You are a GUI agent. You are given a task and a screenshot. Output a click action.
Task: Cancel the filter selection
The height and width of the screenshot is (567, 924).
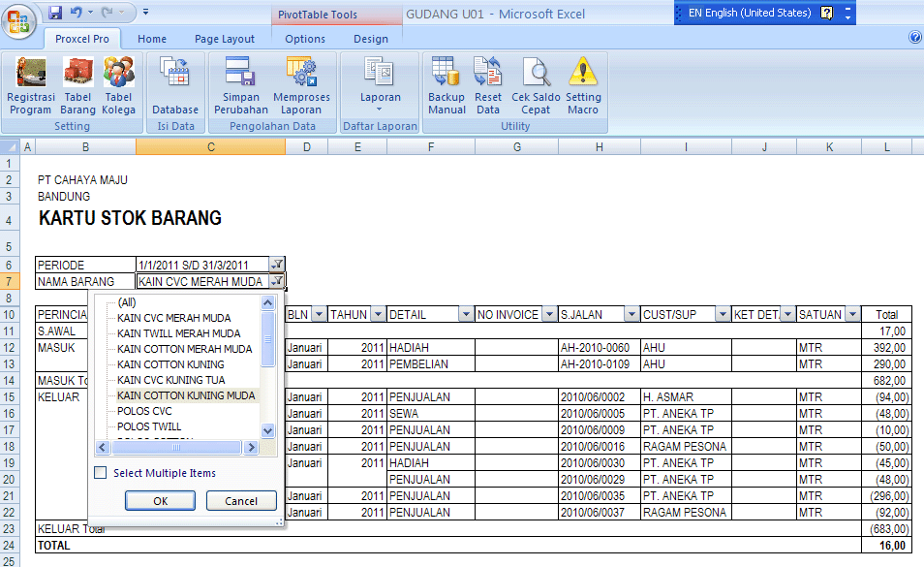click(240, 500)
